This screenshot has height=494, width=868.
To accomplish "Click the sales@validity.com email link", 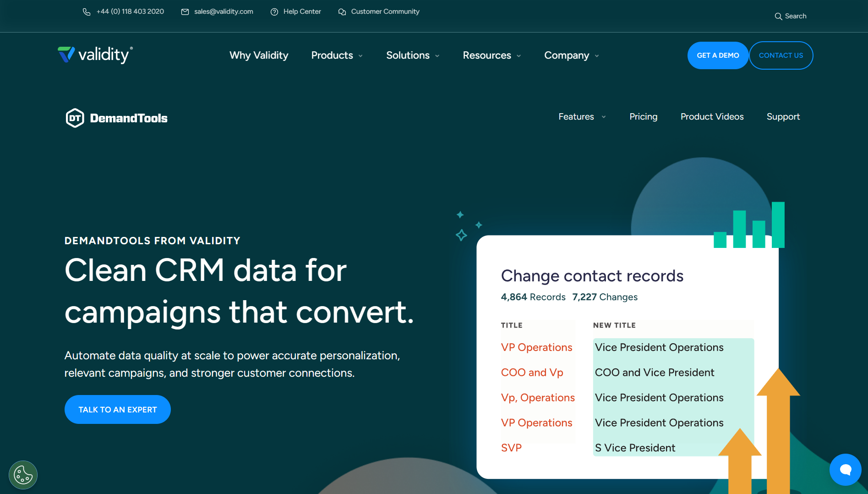I will 224,12.
